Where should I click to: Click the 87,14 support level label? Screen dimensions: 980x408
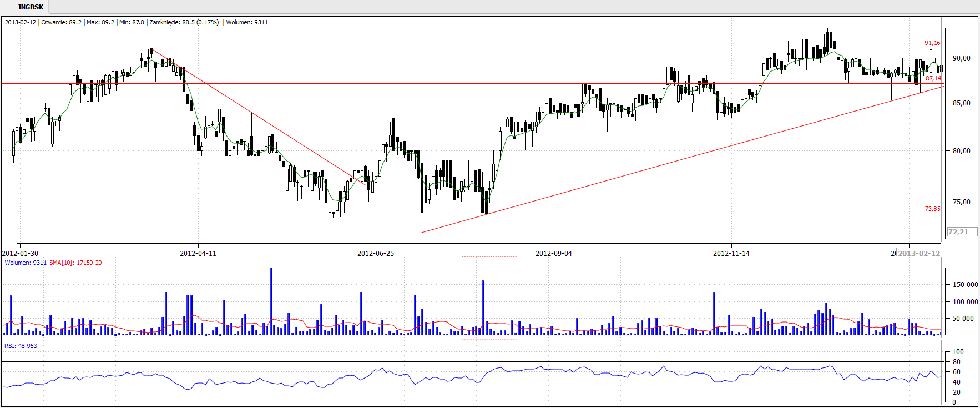tap(933, 78)
